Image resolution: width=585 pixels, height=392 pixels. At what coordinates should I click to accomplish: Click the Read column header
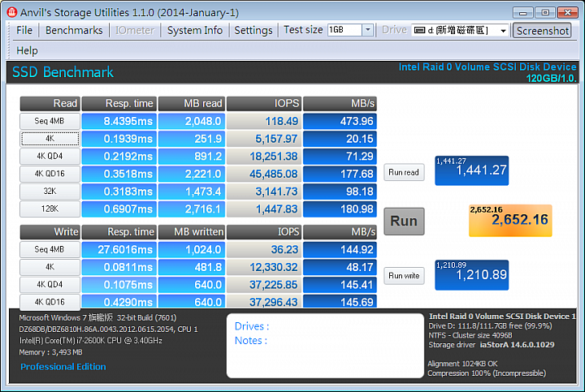click(x=50, y=104)
